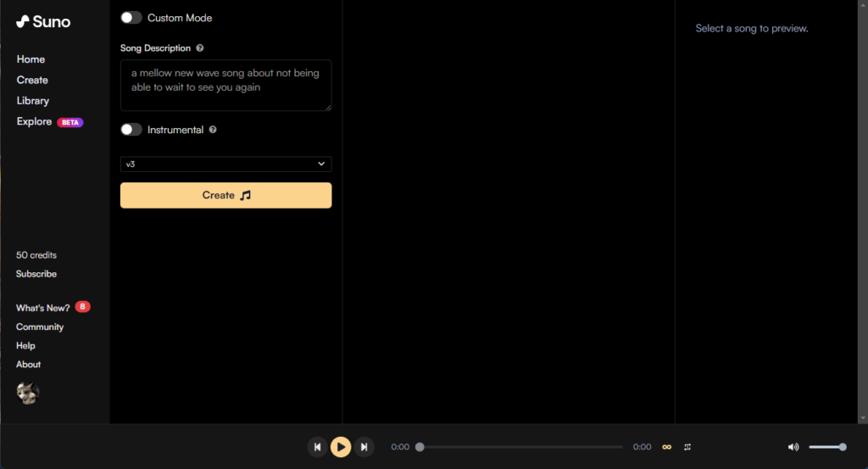The image size is (868, 469).
Task: Click the total duration 0:00 readout
Action: click(x=642, y=447)
